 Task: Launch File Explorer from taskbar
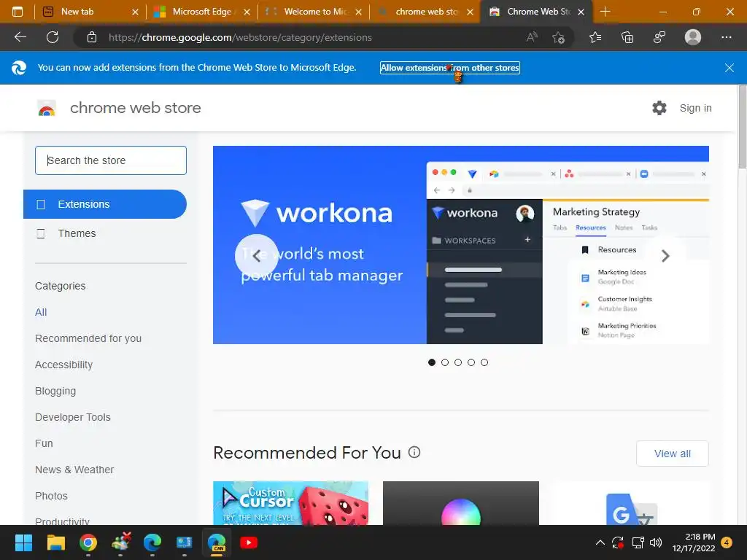click(x=55, y=542)
